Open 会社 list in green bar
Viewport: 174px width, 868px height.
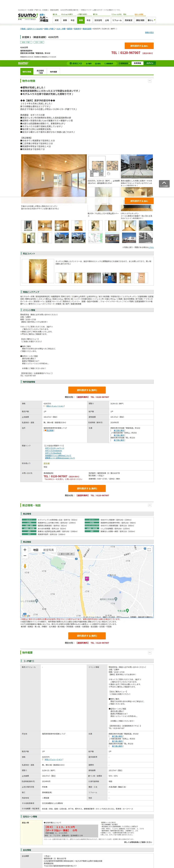click(x=98, y=63)
